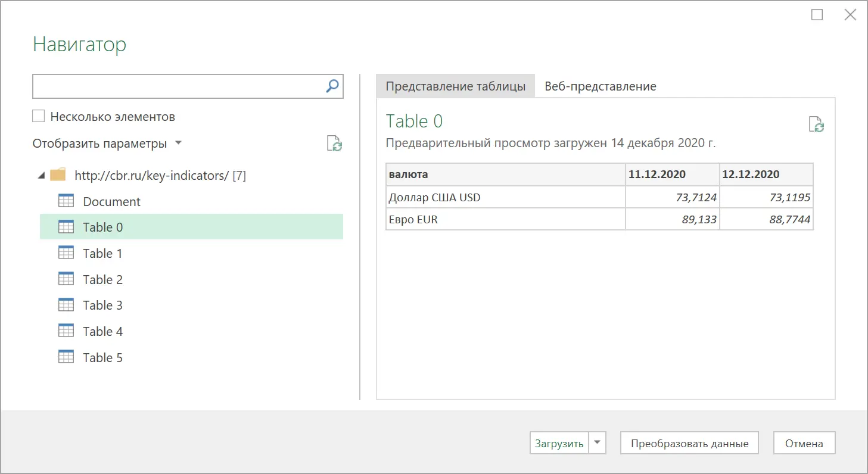
Task: Refresh the Table 0 preview icon
Action: pos(816,124)
